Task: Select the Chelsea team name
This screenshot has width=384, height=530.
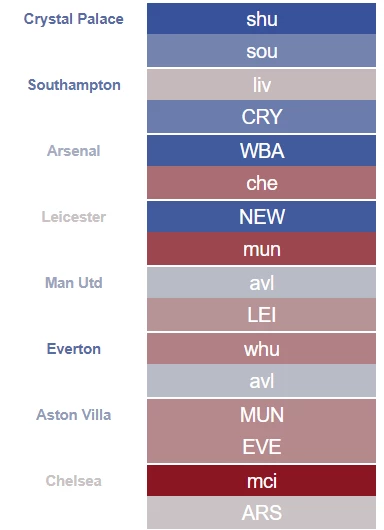Action: tap(73, 481)
